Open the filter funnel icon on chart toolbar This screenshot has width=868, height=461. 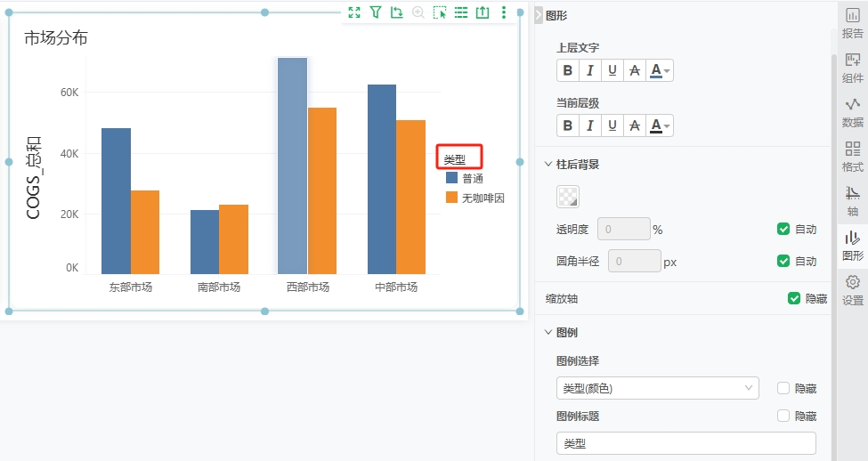pyautogui.click(x=376, y=12)
